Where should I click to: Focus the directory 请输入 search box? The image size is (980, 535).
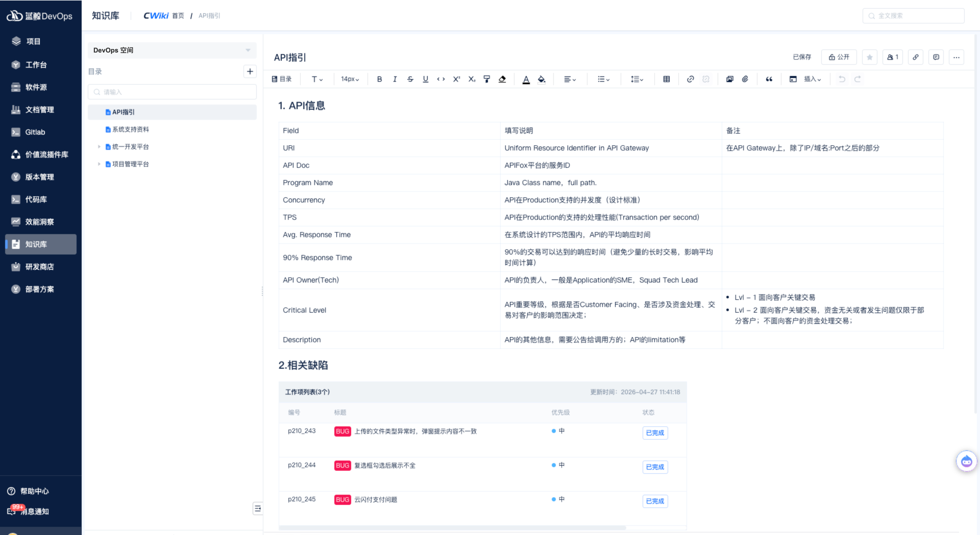172,92
